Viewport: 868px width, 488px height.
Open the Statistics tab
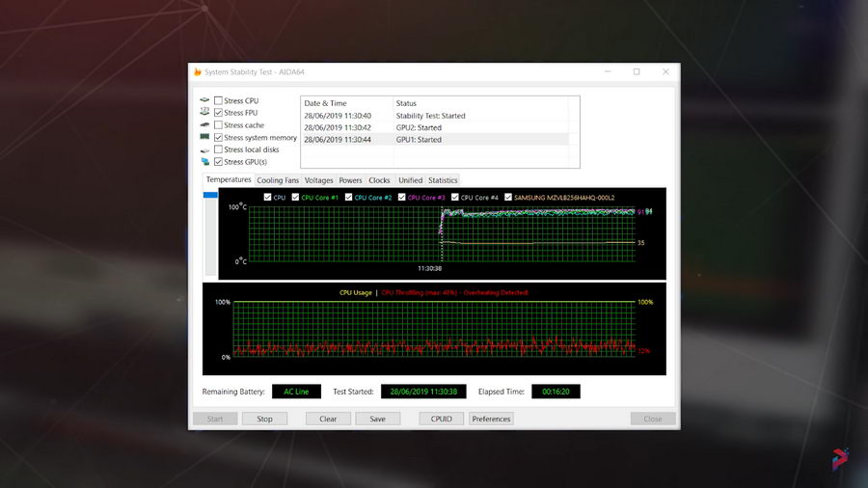443,180
